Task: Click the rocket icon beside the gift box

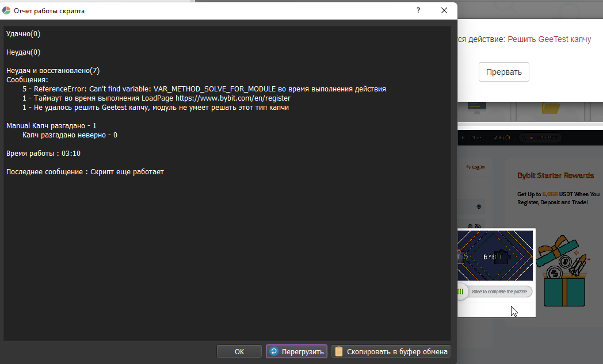Action: (x=579, y=265)
